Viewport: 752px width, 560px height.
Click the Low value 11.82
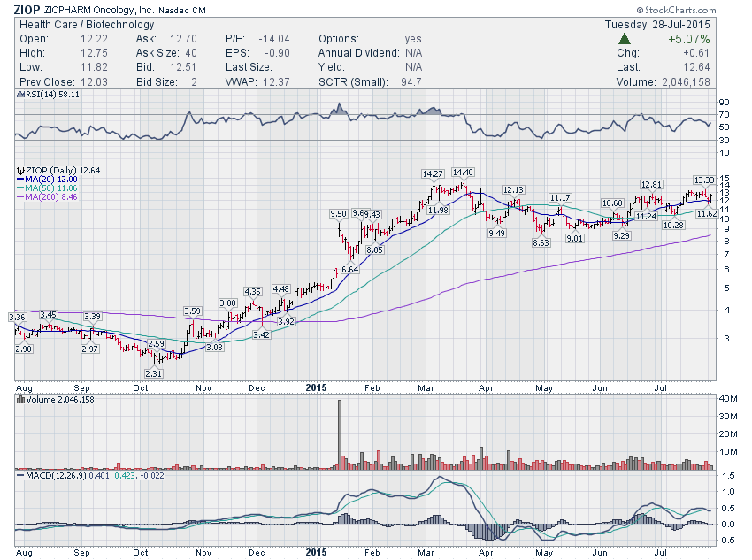pos(94,67)
